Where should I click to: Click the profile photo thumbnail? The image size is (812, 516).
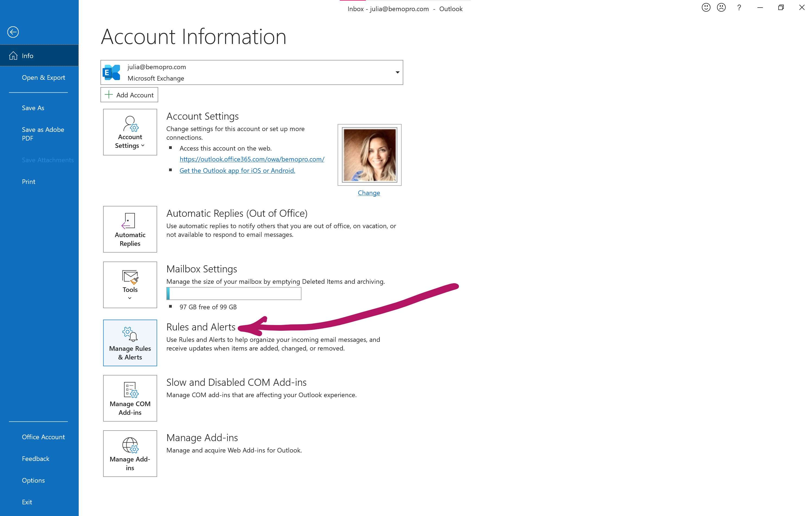coord(370,155)
